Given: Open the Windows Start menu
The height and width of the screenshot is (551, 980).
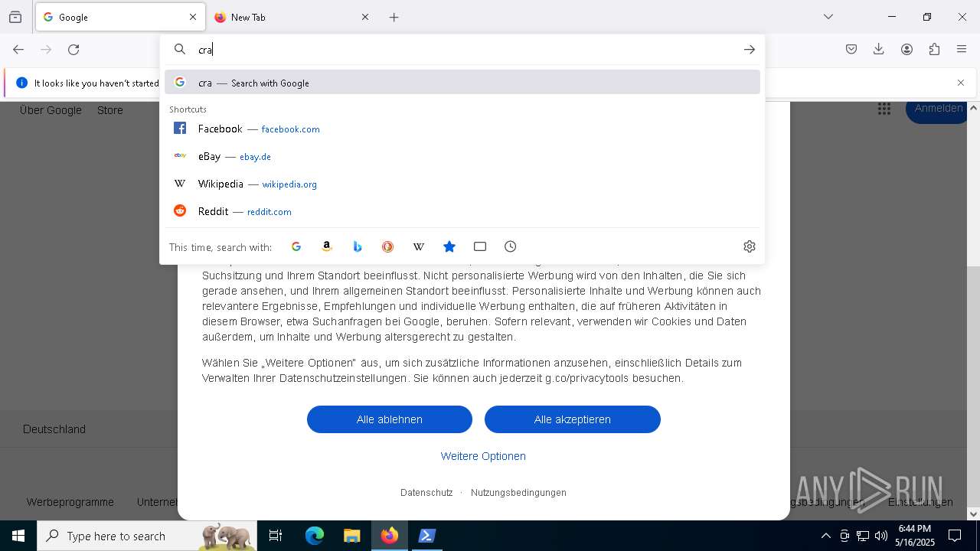Looking at the screenshot, I should point(18,536).
